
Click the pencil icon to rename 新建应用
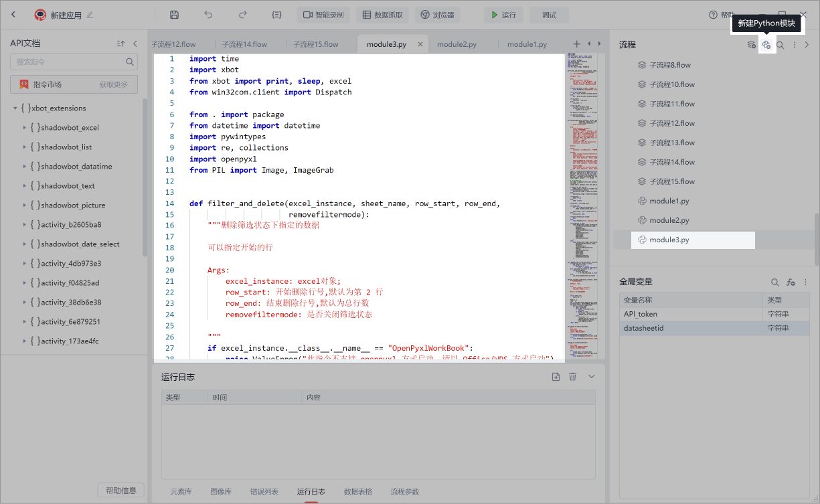pyautogui.click(x=90, y=15)
